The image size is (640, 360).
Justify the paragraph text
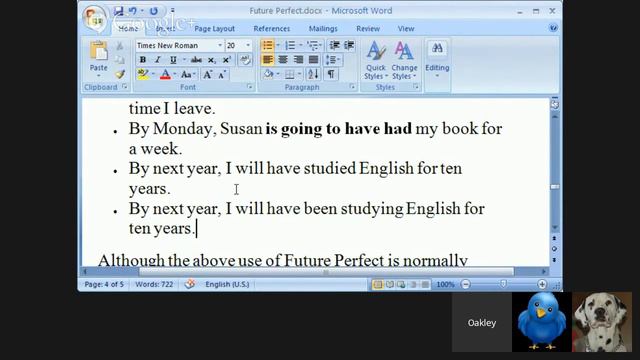point(313,60)
